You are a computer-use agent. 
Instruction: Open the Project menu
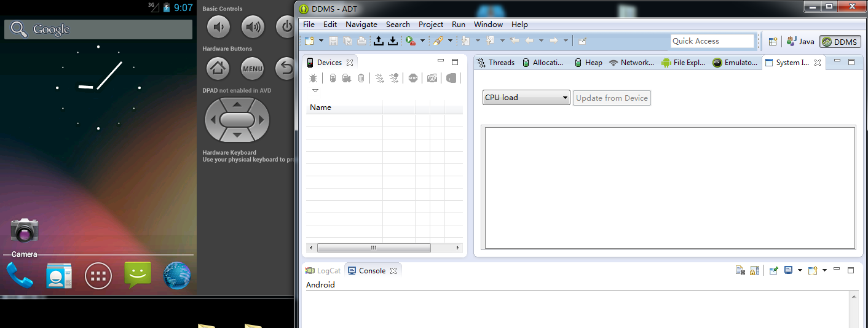coord(431,25)
